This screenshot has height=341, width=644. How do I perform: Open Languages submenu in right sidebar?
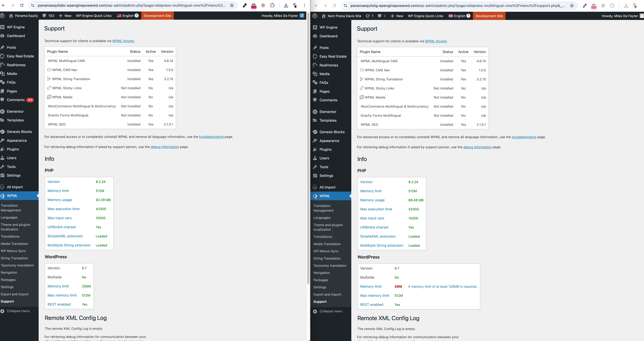[x=322, y=218]
